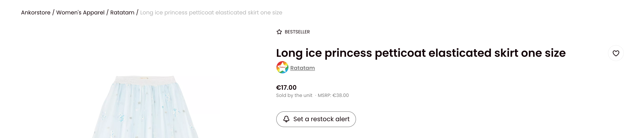Click the slash separator before Ratatam breadcrumb
Image resolution: width=644 pixels, height=138 pixels.
point(107,12)
